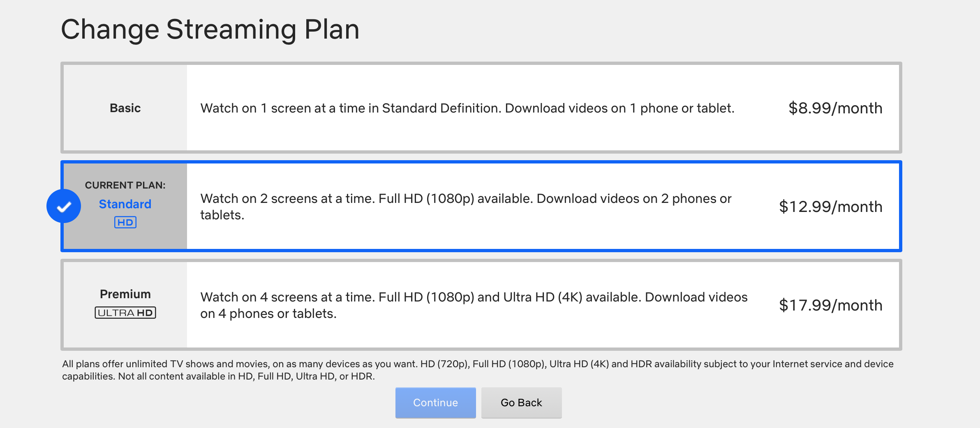Select the Standard current plan row
This screenshot has height=428, width=980.
[x=481, y=206]
